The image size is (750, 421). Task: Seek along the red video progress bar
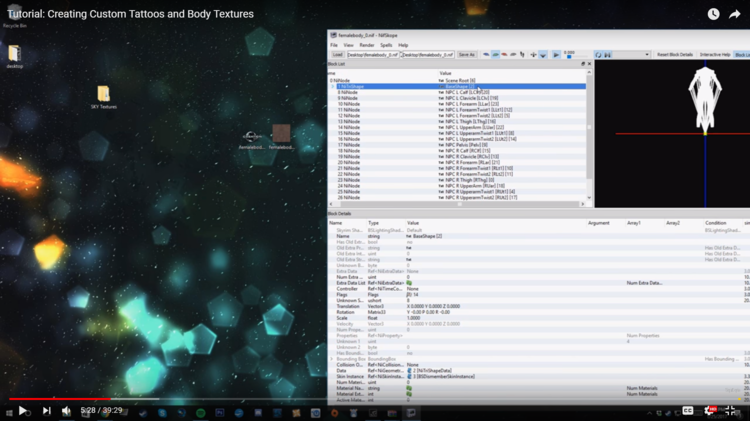pyautogui.click(x=60, y=399)
